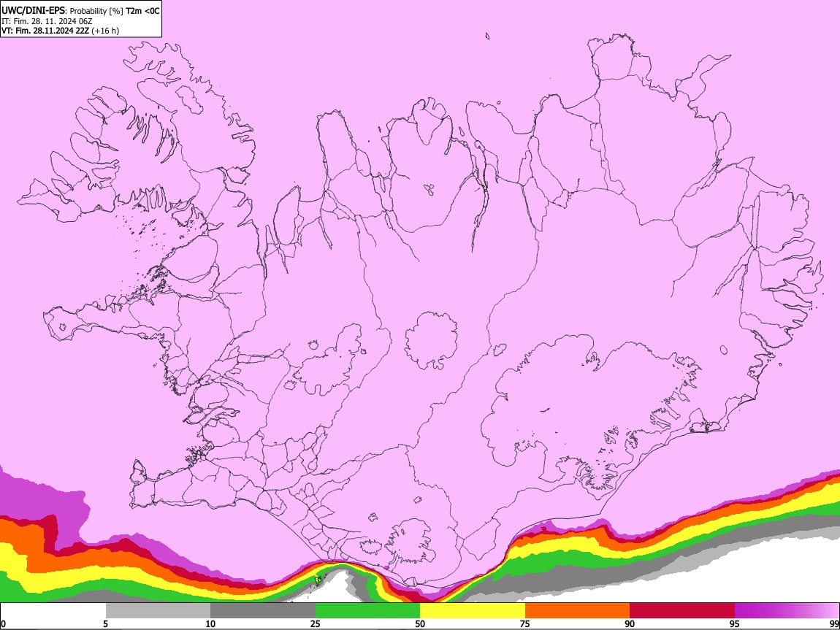Click the legend tick label '50'
The image size is (840, 630).
click(420, 623)
